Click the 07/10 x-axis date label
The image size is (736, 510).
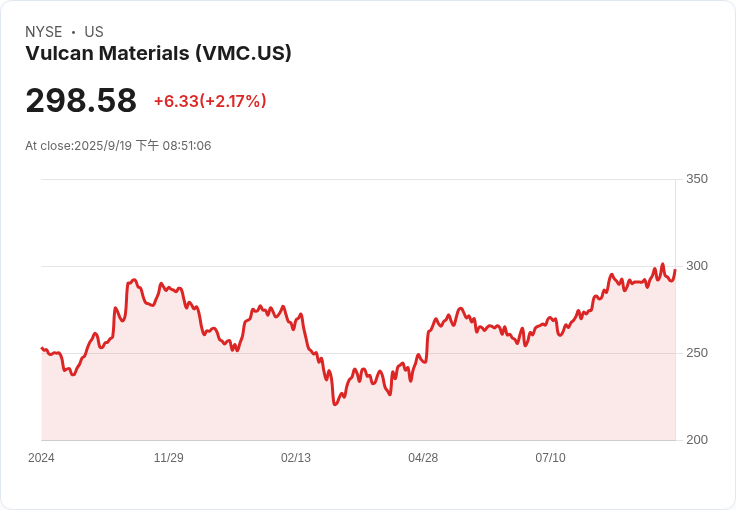[x=550, y=458]
